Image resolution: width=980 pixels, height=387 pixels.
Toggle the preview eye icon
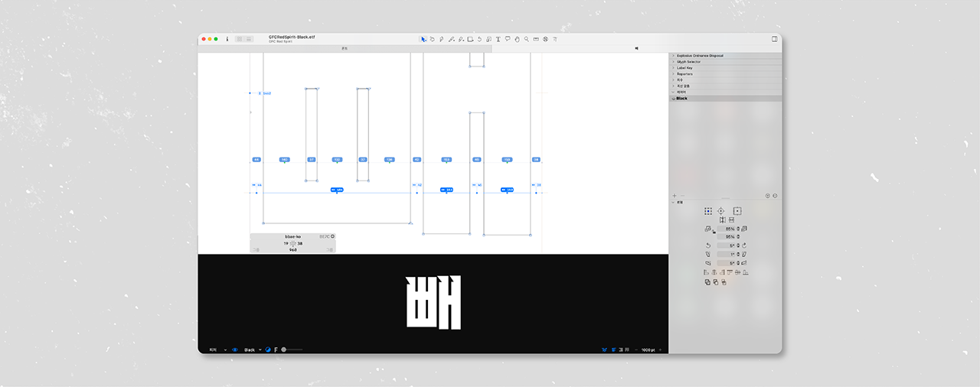click(x=234, y=350)
